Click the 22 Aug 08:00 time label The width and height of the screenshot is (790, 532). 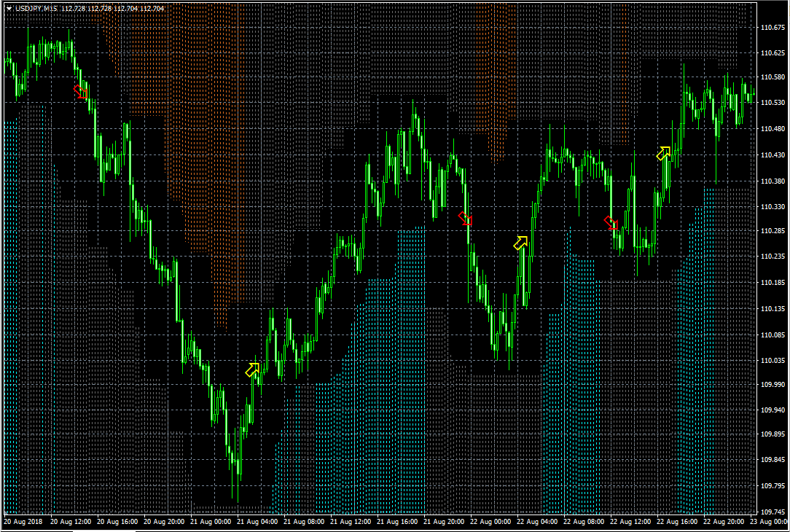pyautogui.click(x=584, y=521)
